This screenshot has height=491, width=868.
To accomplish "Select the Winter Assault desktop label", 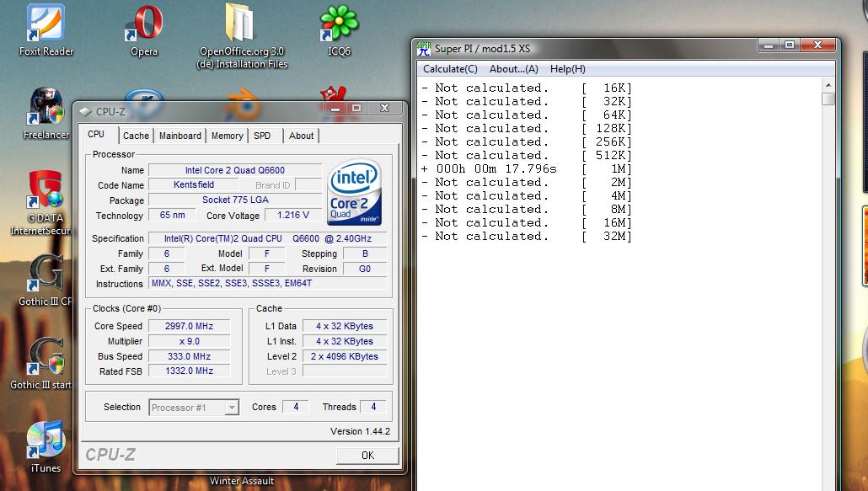I will coord(241,481).
